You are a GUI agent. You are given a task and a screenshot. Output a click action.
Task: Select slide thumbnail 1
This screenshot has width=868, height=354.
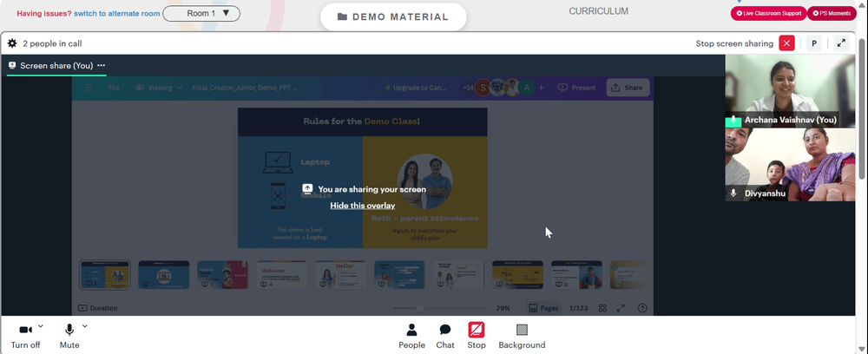[105, 275]
